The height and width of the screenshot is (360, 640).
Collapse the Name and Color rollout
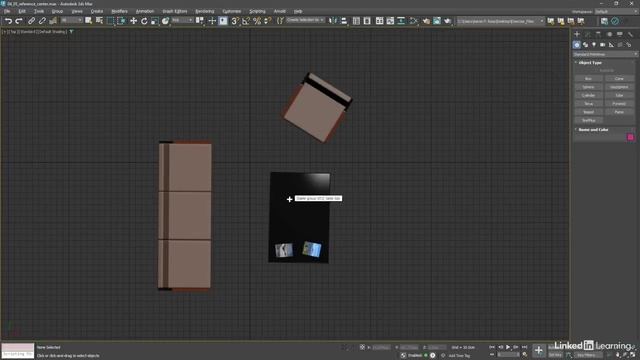pos(593,129)
